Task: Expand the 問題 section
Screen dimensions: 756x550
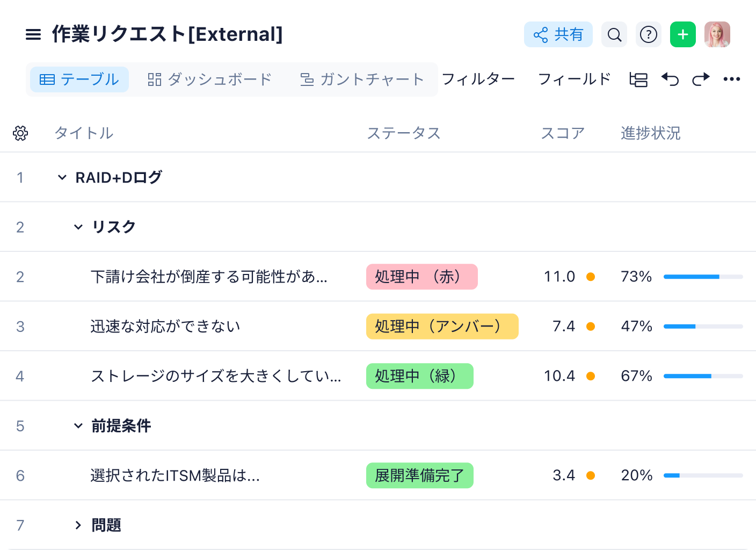Action: (x=78, y=525)
